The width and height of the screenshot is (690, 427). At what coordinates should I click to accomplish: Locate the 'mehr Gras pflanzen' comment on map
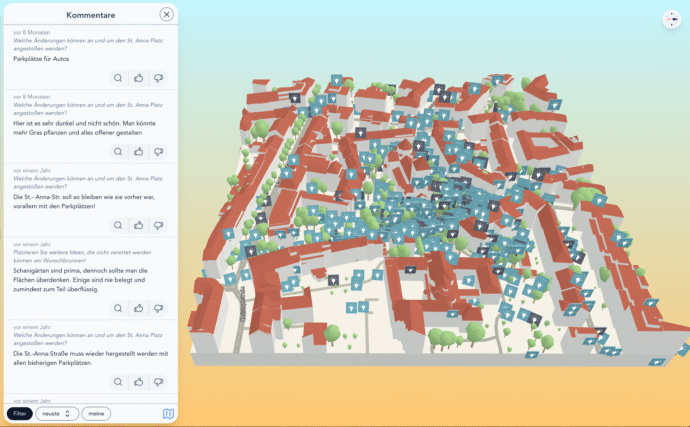pos(118,151)
